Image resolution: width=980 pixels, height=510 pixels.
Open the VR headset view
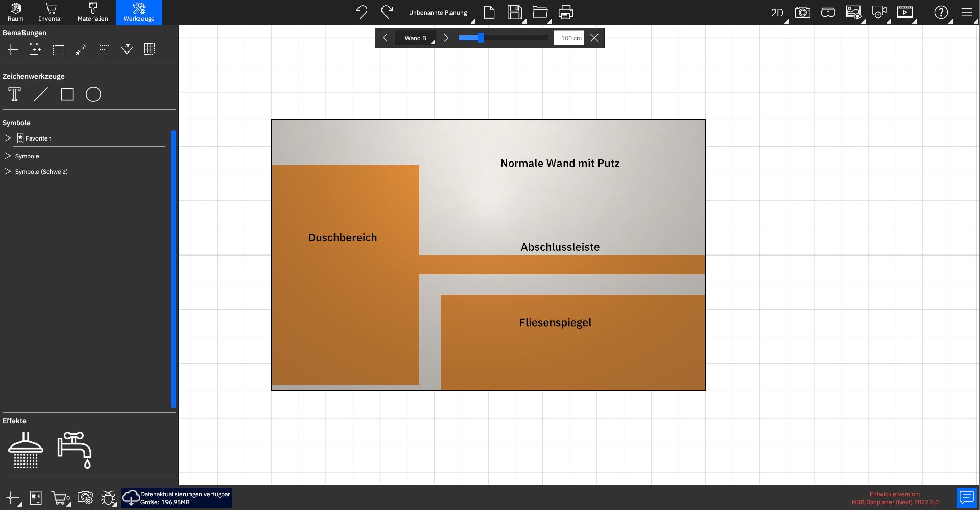pos(828,12)
